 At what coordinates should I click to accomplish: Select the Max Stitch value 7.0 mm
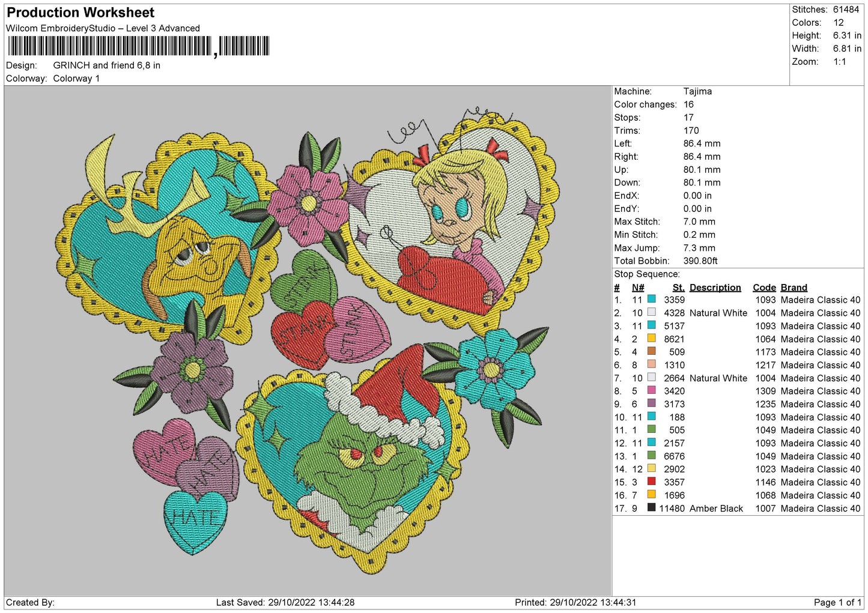pyautogui.click(x=699, y=222)
